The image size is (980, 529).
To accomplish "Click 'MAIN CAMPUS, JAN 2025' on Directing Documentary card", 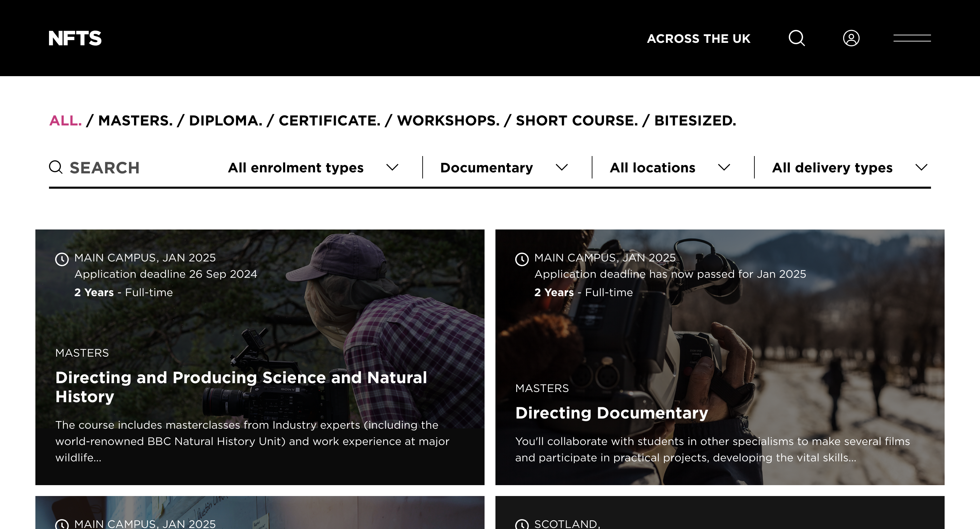I will click(605, 258).
